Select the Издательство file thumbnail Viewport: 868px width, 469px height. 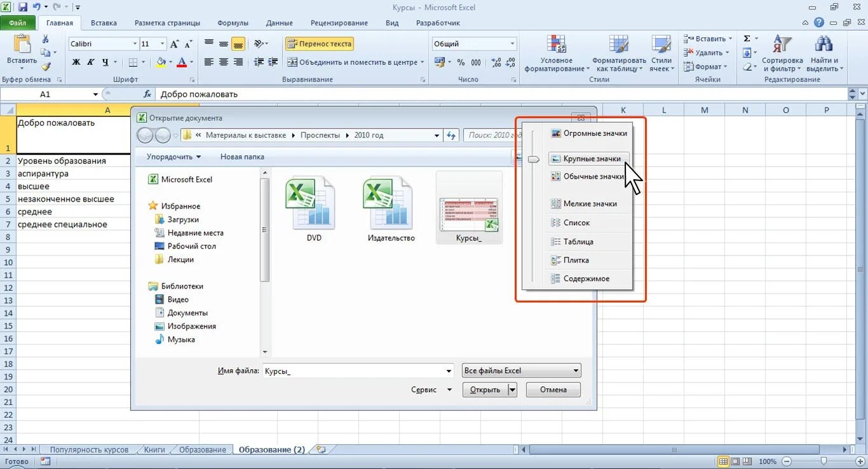pos(391,209)
